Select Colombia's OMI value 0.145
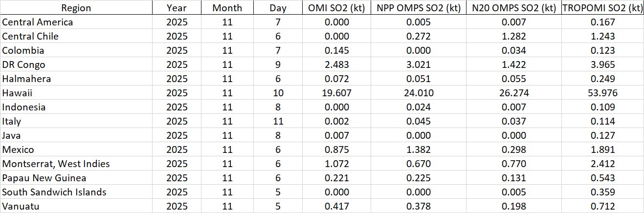The width and height of the screenshot is (644, 213). coord(336,50)
